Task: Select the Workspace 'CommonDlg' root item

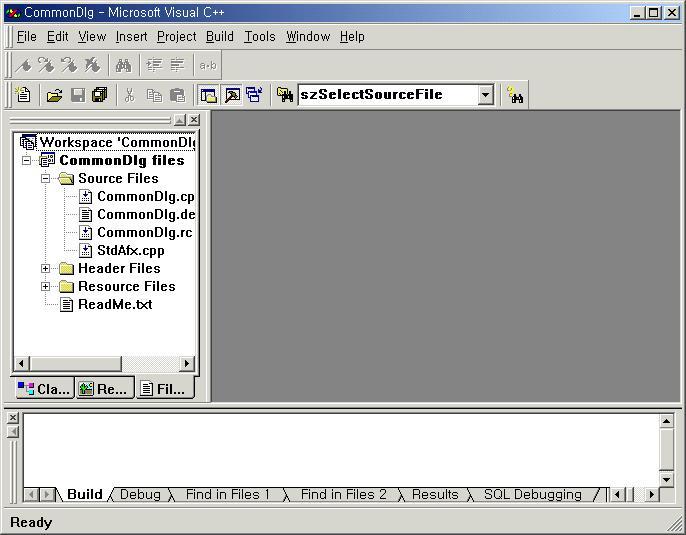Action: pos(117,142)
